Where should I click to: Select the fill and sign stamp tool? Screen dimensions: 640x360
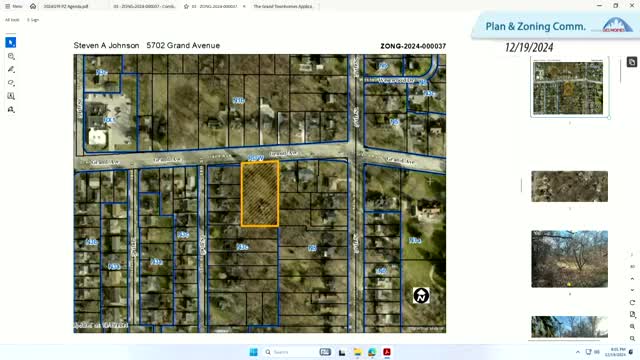11,110
